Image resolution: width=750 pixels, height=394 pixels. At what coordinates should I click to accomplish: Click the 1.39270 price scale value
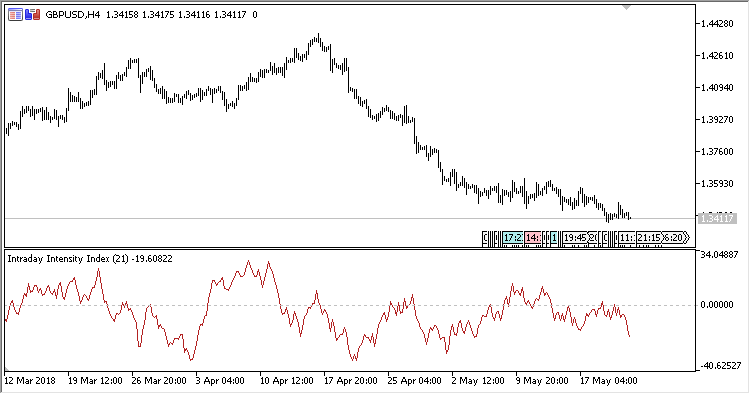tap(717, 120)
